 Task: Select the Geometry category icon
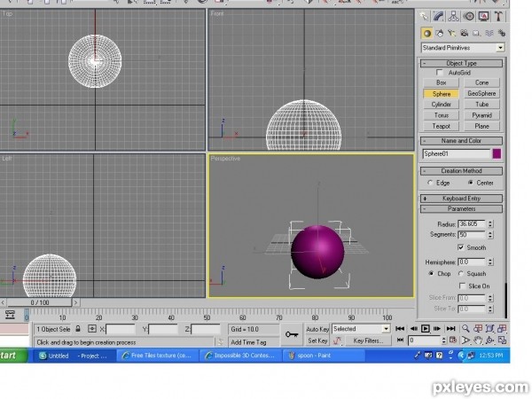(x=427, y=34)
